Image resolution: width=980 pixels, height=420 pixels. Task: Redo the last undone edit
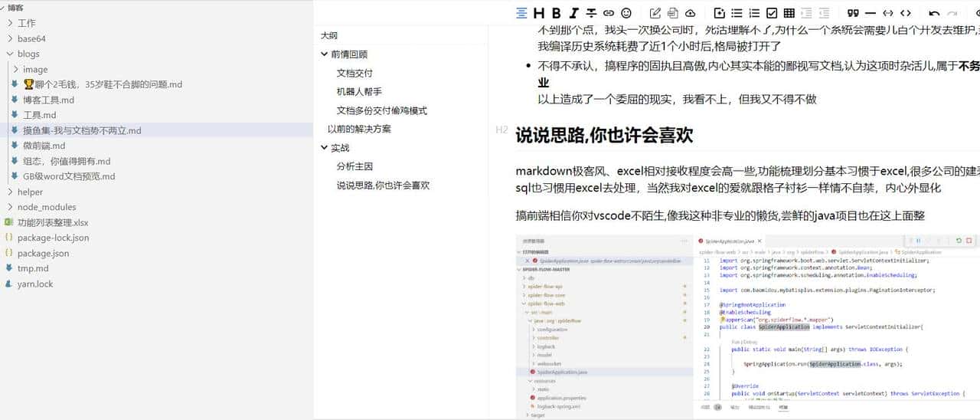[952, 13]
